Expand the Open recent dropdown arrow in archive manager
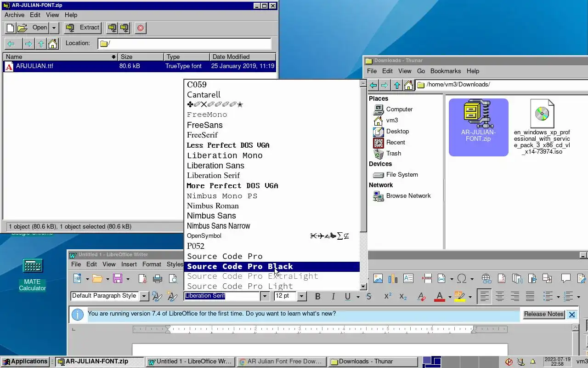 (54, 28)
